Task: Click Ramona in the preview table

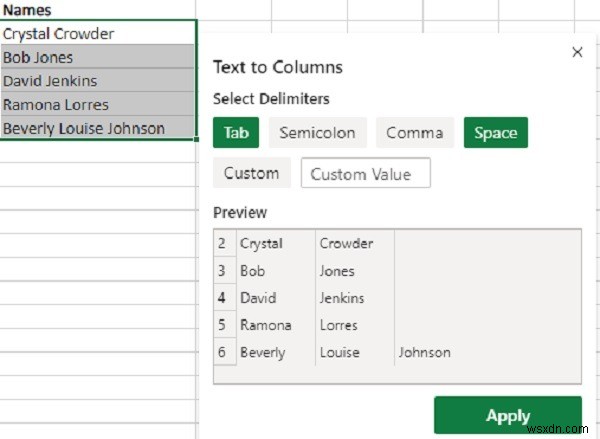Action: 266,325
